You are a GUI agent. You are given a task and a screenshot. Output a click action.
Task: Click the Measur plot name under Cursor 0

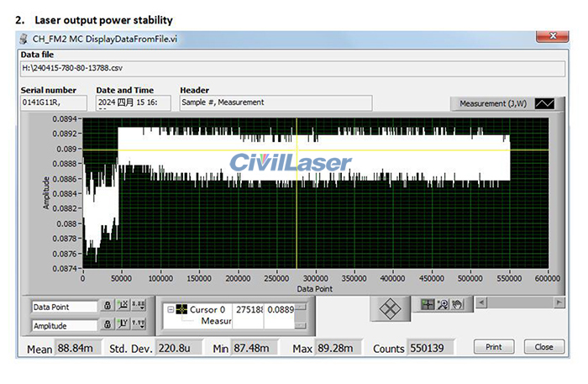click(x=216, y=321)
